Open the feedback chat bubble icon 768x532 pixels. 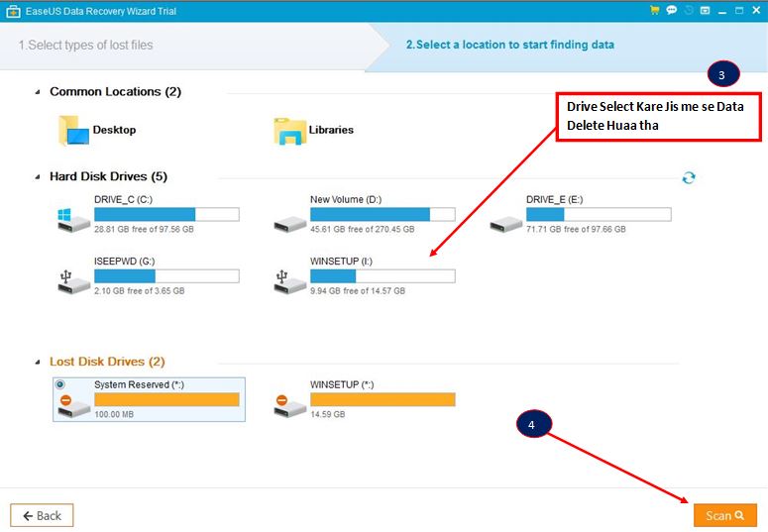click(672, 10)
